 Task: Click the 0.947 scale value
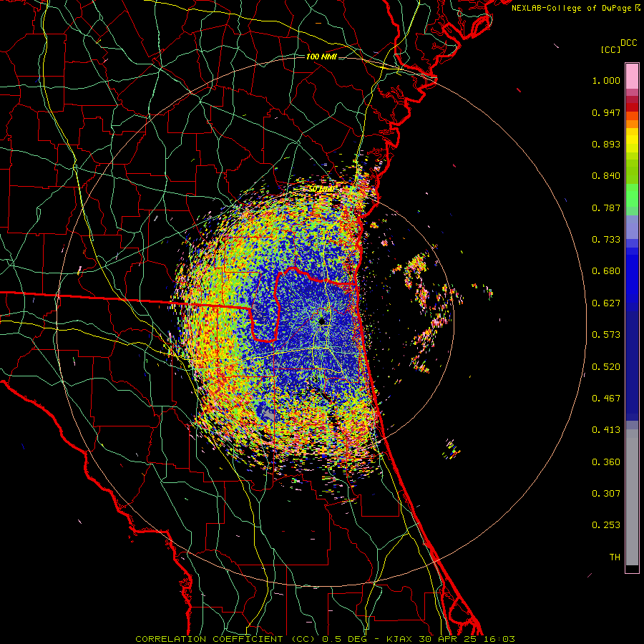click(x=606, y=112)
